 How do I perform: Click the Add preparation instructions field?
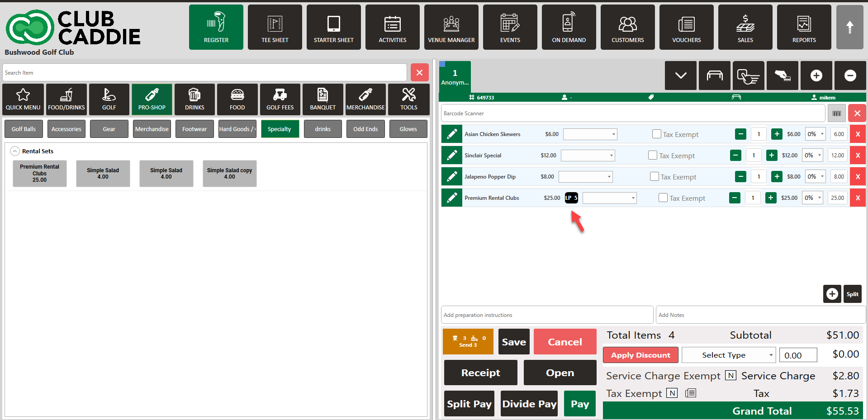click(x=546, y=315)
